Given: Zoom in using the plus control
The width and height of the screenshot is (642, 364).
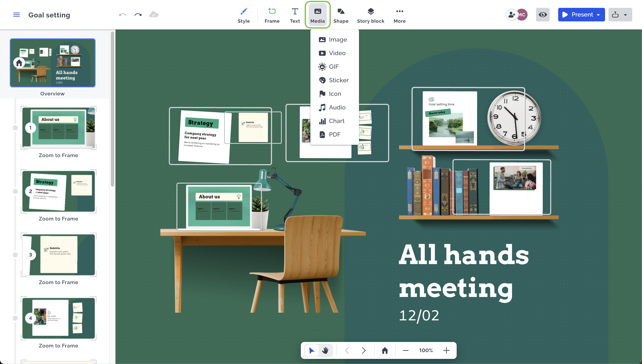Looking at the screenshot, I should click(x=446, y=350).
